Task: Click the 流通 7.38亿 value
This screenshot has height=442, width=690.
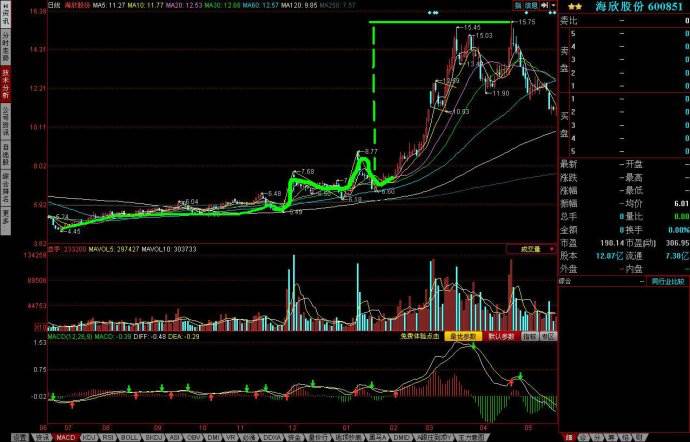Action: point(676,256)
